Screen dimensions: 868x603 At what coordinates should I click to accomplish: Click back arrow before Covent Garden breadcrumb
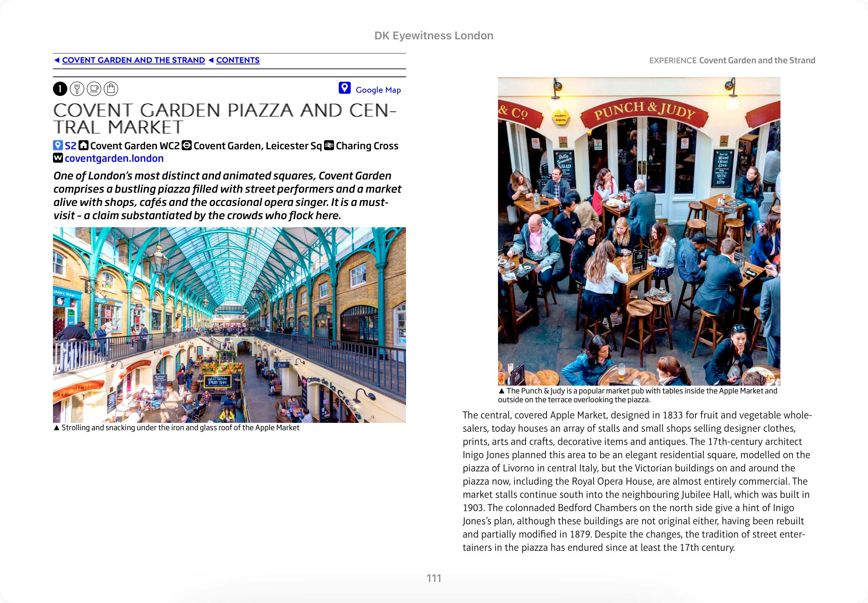(57, 60)
